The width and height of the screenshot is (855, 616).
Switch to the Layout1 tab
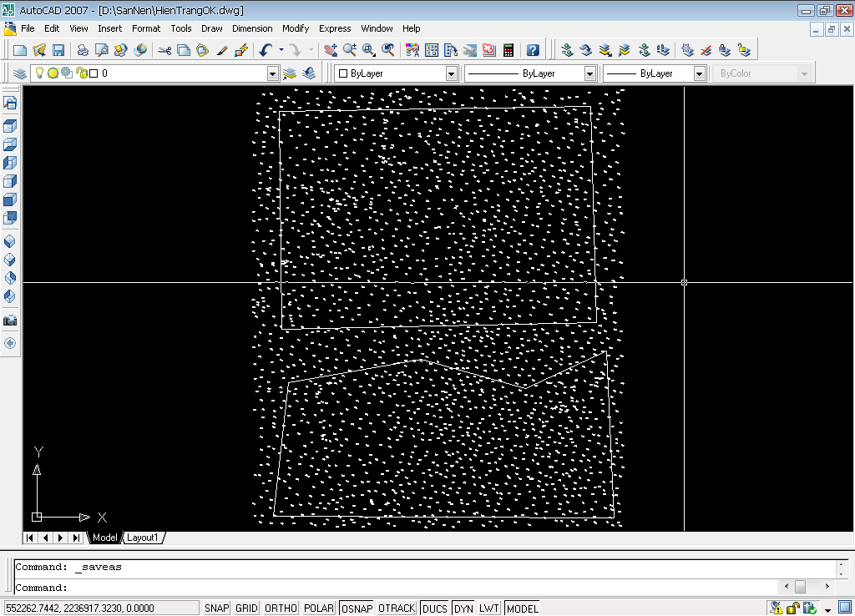tap(142, 538)
